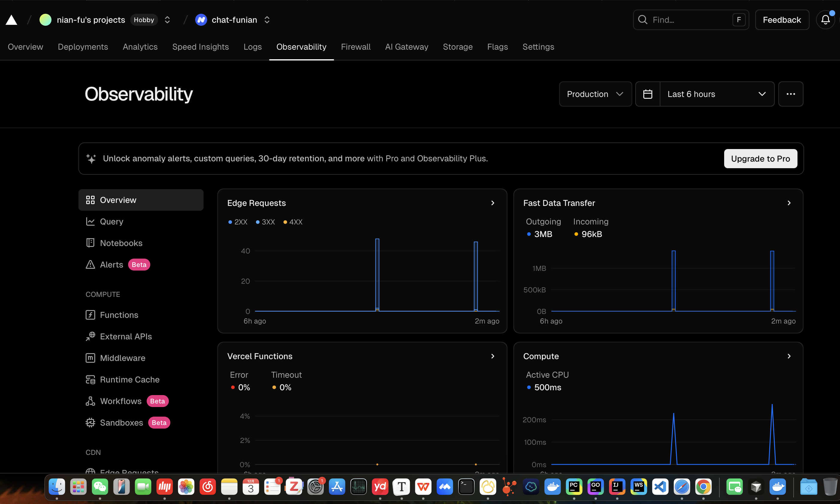Open Sandboxes beta section
840x504 pixels.
point(121,423)
